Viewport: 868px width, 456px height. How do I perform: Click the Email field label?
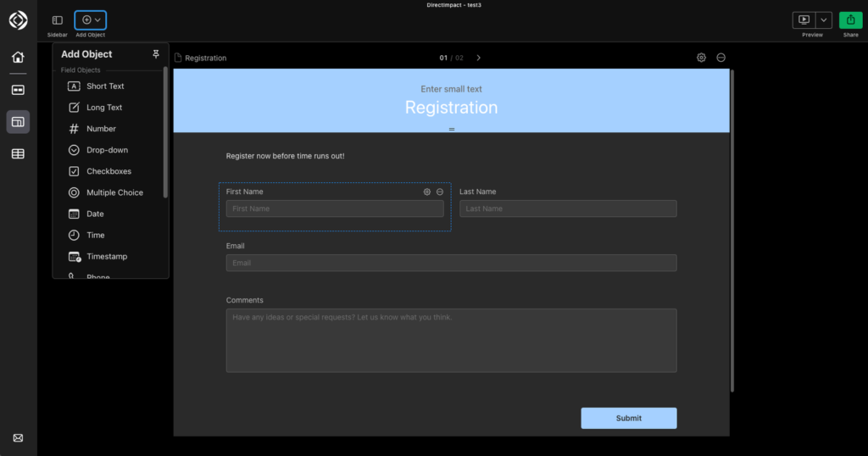(236, 246)
